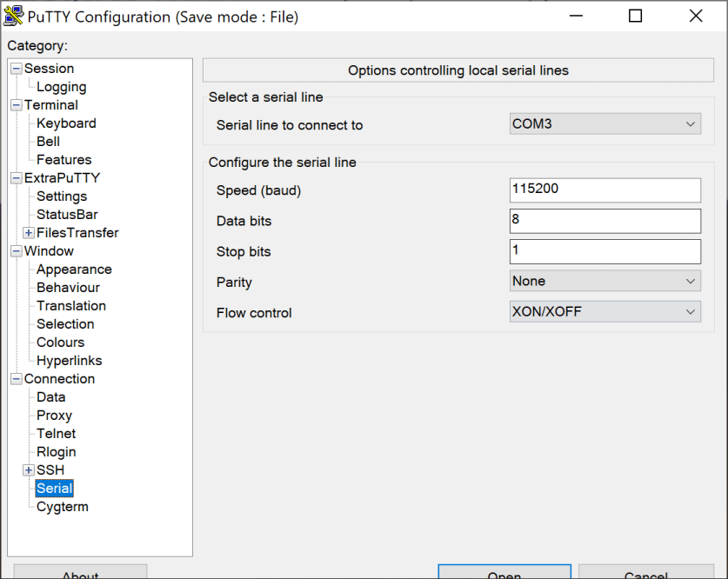Click the Data bits input field

[604, 221]
